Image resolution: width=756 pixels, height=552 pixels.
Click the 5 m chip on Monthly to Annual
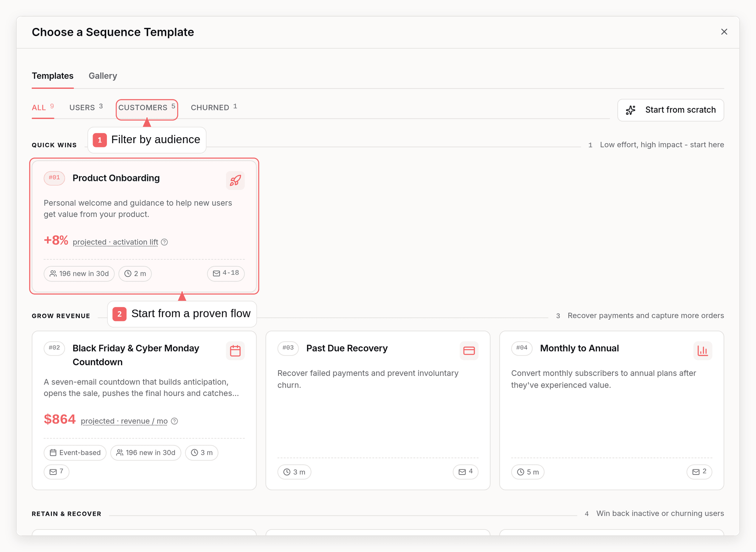[x=528, y=472]
